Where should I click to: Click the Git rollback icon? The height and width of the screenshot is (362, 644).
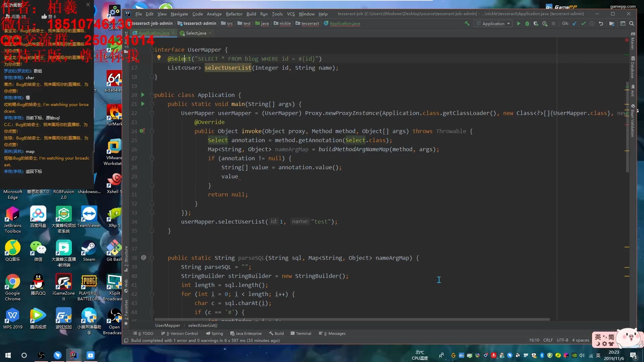click(x=601, y=23)
